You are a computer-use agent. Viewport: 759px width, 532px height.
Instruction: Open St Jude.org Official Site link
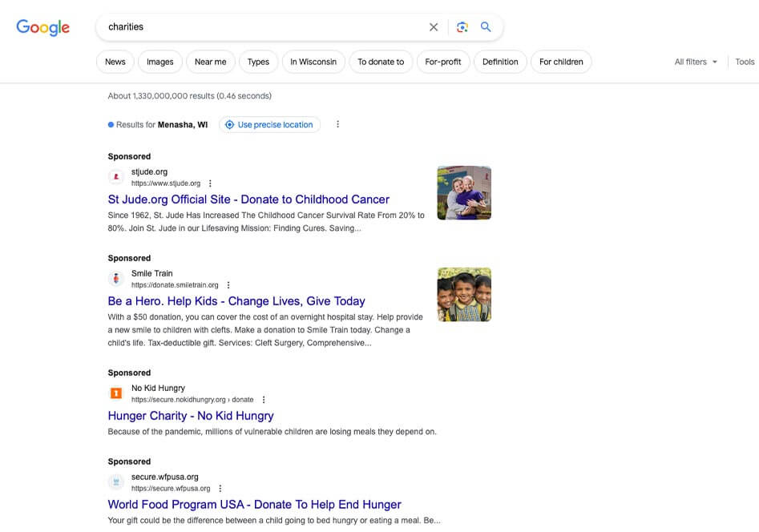(x=248, y=199)
